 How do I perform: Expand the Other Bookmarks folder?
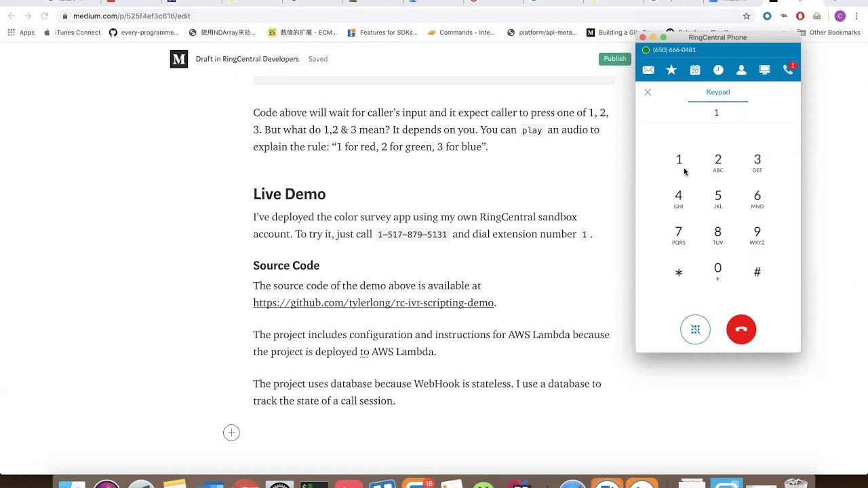[829, 33]
